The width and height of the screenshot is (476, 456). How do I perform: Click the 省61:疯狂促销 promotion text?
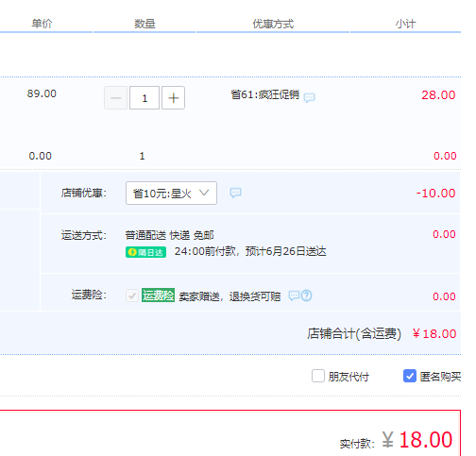(x=265, y=94)
